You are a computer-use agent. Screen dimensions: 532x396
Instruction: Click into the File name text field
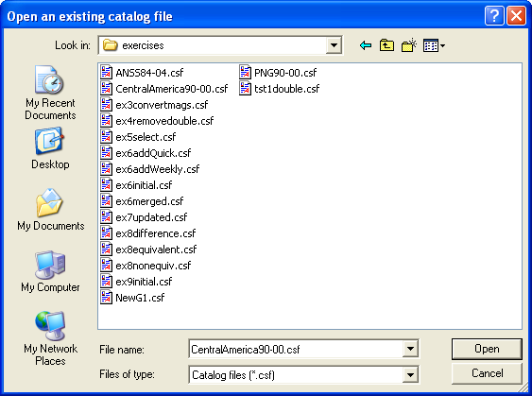[x=296, y=349]
